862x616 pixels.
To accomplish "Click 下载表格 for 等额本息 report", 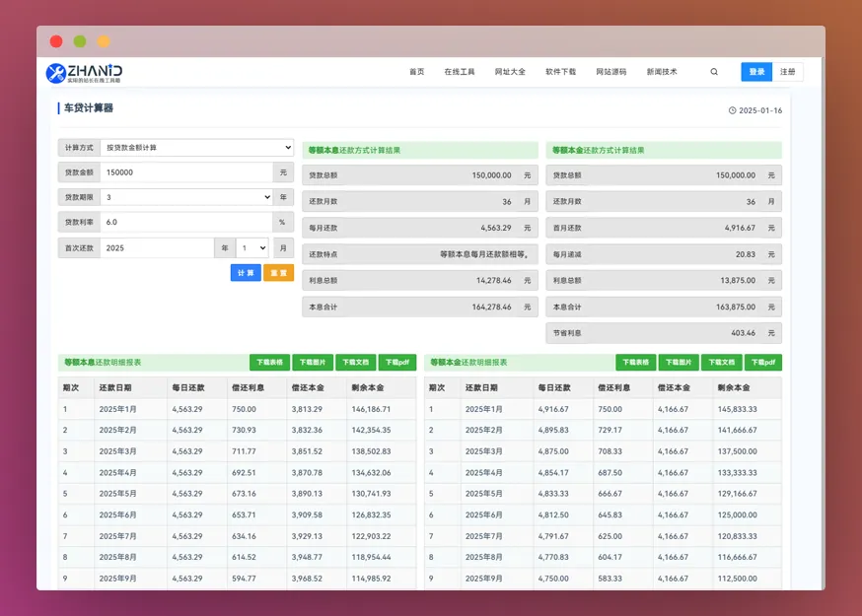I will [x=269, y=362].
